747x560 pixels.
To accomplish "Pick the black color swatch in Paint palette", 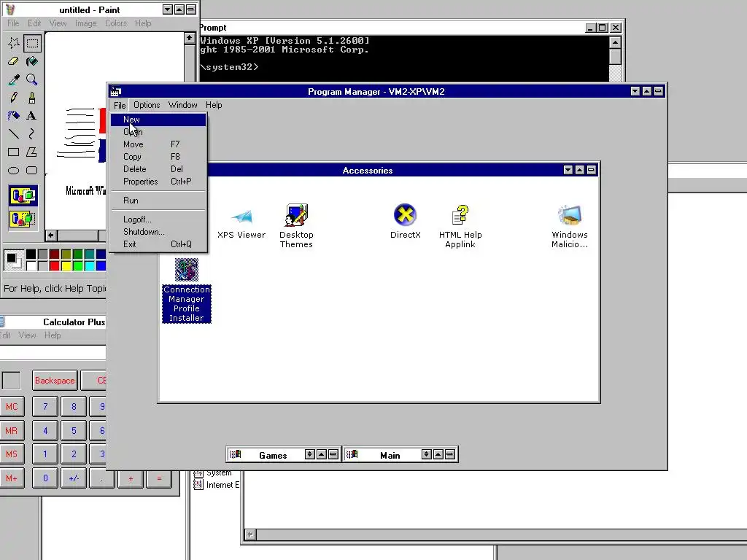I will (31, 254).
